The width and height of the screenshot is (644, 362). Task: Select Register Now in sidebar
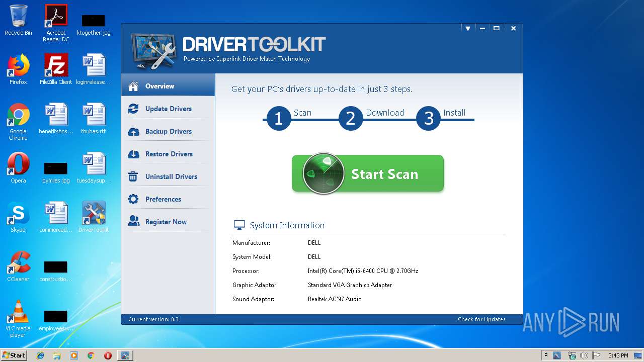168,222
